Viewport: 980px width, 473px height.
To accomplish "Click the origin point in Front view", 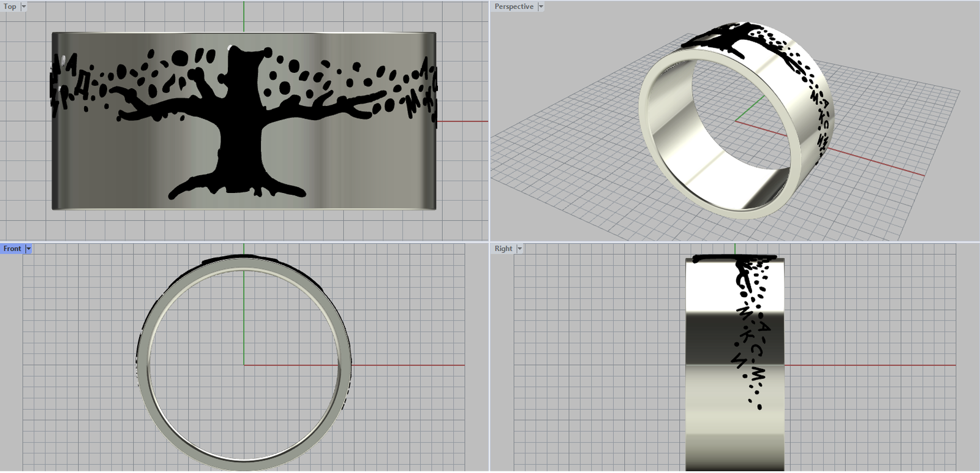I will pyautogui.click(x=244, y=365).
